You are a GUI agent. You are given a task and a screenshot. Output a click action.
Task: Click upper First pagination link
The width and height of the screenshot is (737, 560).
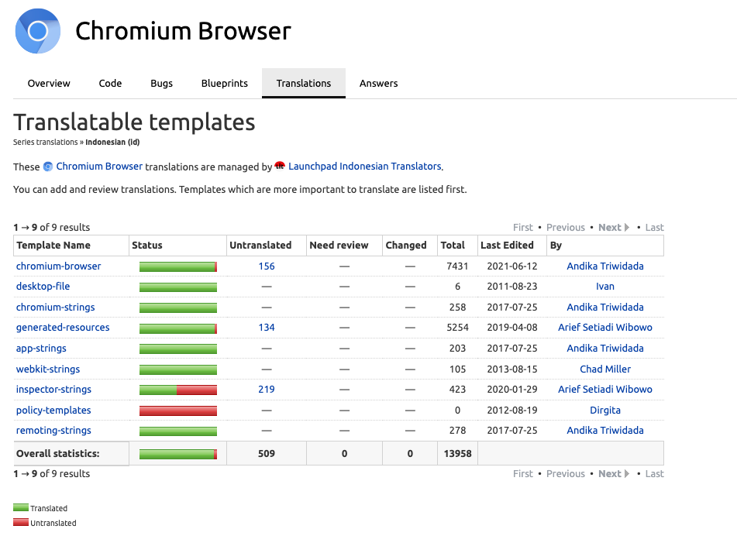pyautogui.click(x=522, y=228)
